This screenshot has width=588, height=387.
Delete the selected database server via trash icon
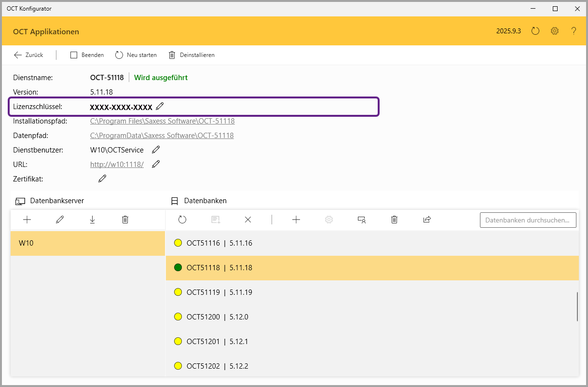[125, 220]
